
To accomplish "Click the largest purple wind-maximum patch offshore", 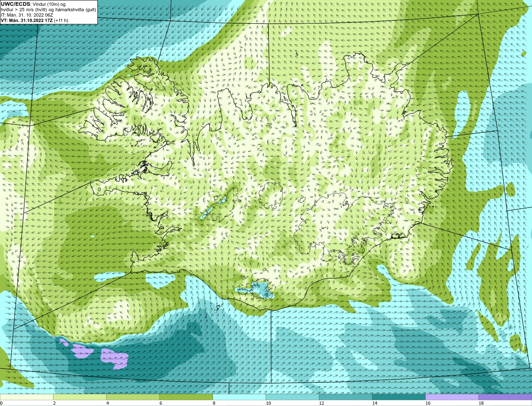I will point(114,358).
